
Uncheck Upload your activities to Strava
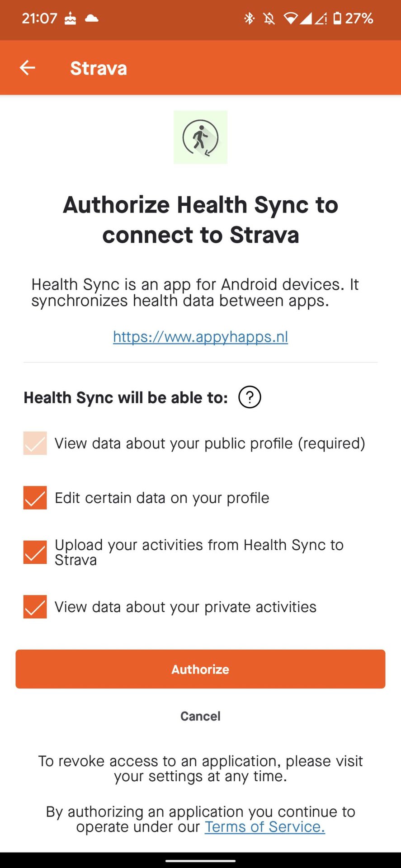tap(35, 552)
